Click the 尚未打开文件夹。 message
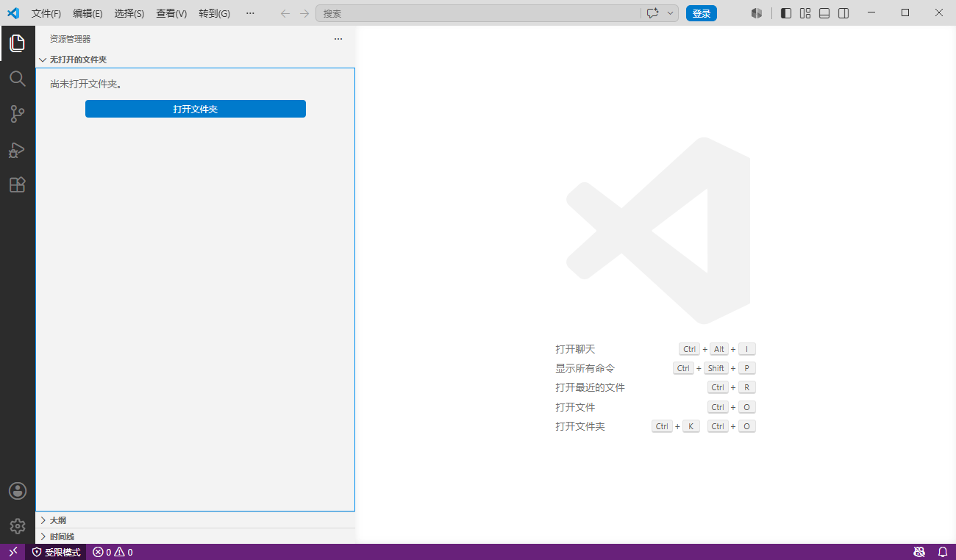956x560 pixels. pyautogui.click(x=86, y=84)
